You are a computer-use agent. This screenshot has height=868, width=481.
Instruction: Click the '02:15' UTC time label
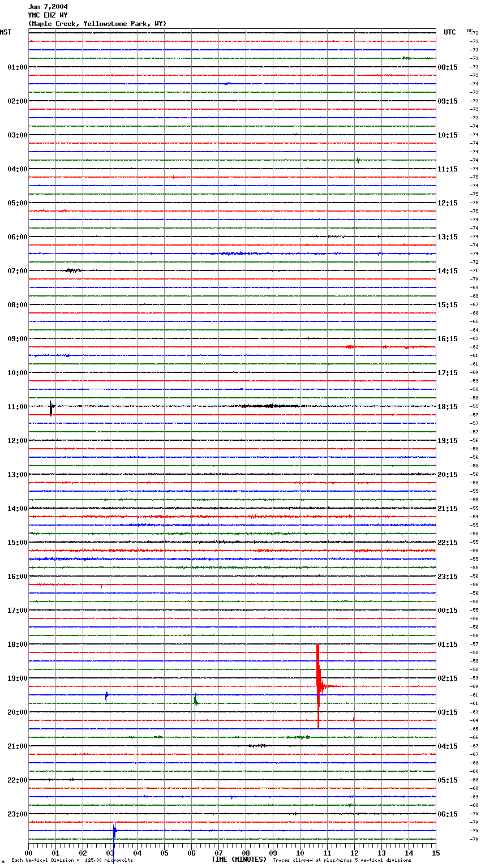click(448, 678)
